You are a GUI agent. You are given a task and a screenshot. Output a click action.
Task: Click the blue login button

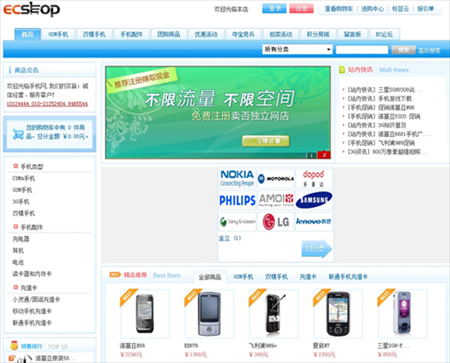(x=274, y=9)
